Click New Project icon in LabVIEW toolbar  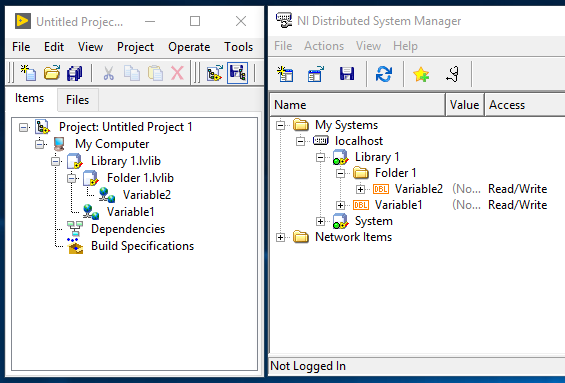[28, 73]
